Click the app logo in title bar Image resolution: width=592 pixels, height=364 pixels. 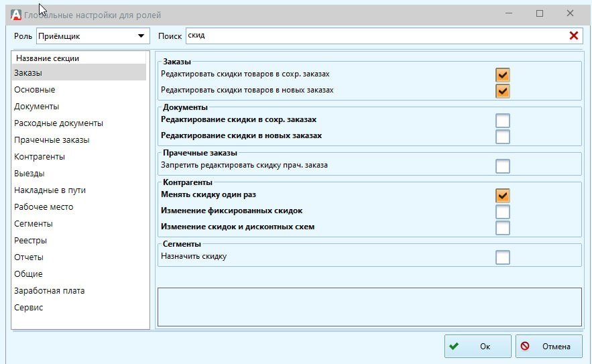[x=16, y=15]
